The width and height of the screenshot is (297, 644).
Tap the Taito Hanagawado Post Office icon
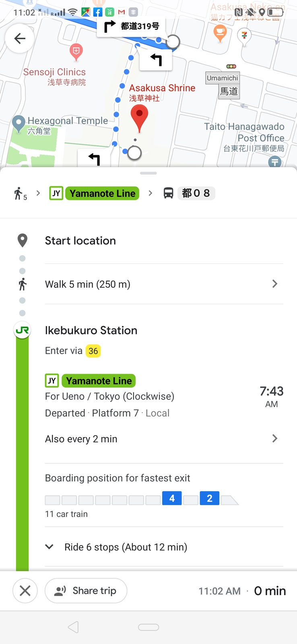coord(275,162)
